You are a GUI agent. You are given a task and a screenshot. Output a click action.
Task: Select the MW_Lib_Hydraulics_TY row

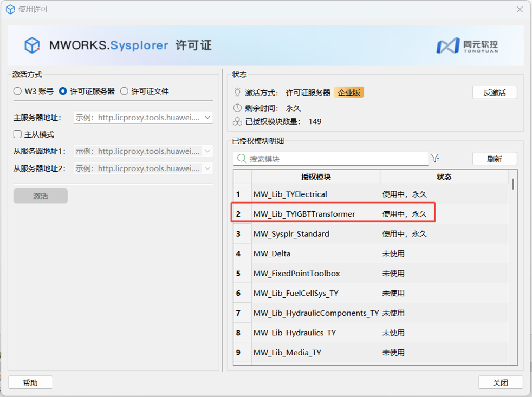[371, 333]
